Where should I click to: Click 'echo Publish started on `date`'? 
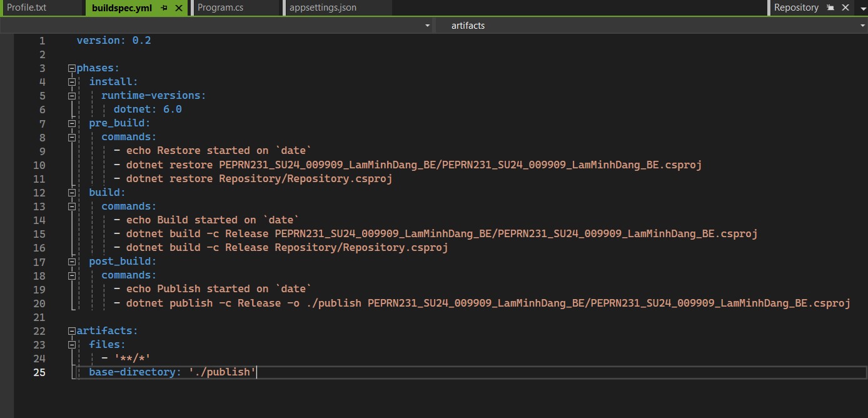[219, 289]
